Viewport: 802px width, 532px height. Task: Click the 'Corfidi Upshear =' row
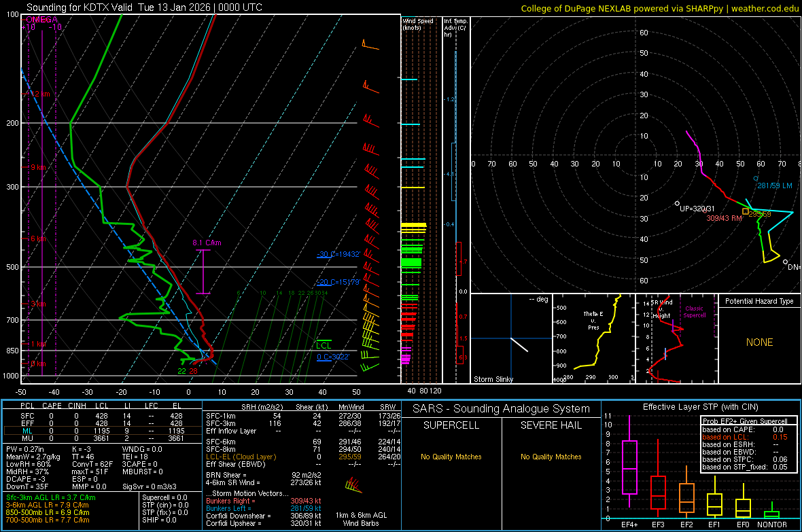pyautogui.click(x=264, y=523)
